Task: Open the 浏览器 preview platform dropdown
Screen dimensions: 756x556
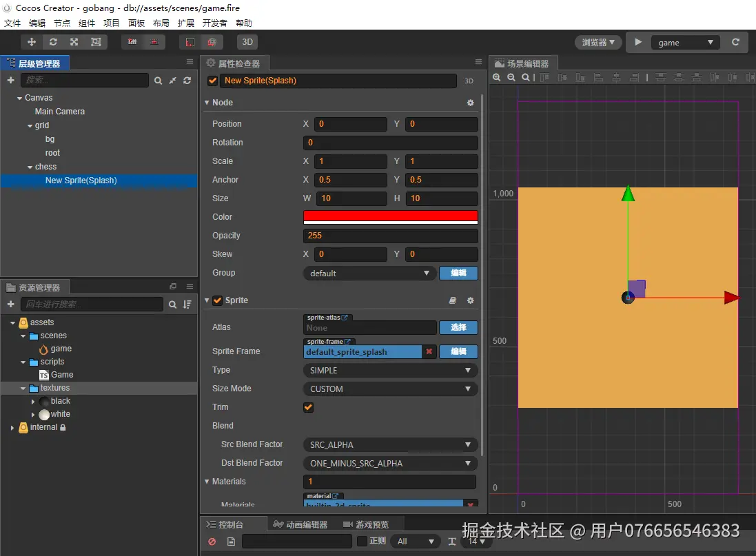Action: (x=598, y=43)
